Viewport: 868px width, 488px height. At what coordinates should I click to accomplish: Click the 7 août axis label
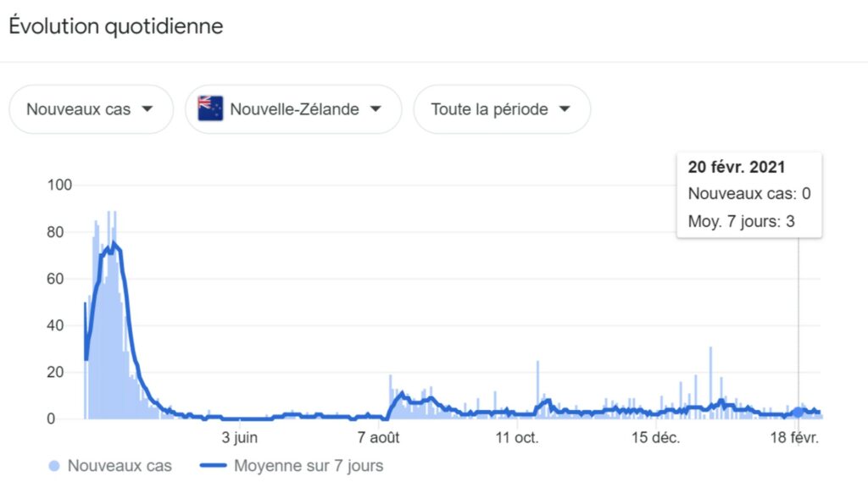[x=379, y=438]
